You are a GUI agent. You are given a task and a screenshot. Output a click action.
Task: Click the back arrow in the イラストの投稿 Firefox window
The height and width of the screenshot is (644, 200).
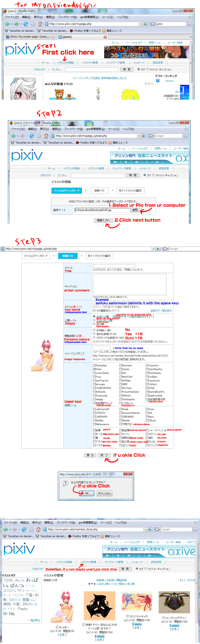[13, 136]
